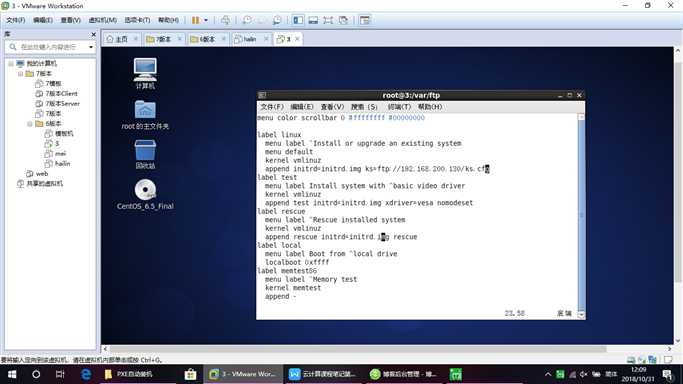Open the 虚拟机(M) menu in VMware

[x=102, y=20]
